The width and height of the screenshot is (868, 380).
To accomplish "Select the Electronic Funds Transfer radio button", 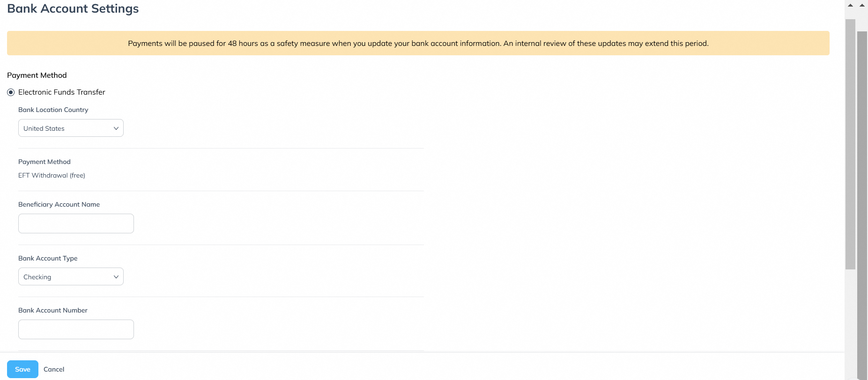I will coord(11,92).
